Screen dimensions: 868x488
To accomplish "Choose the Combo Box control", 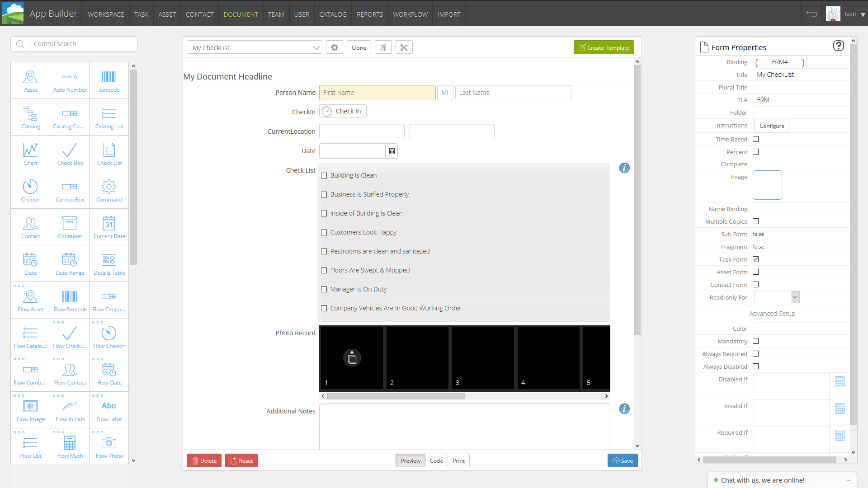I will (70, 190).
